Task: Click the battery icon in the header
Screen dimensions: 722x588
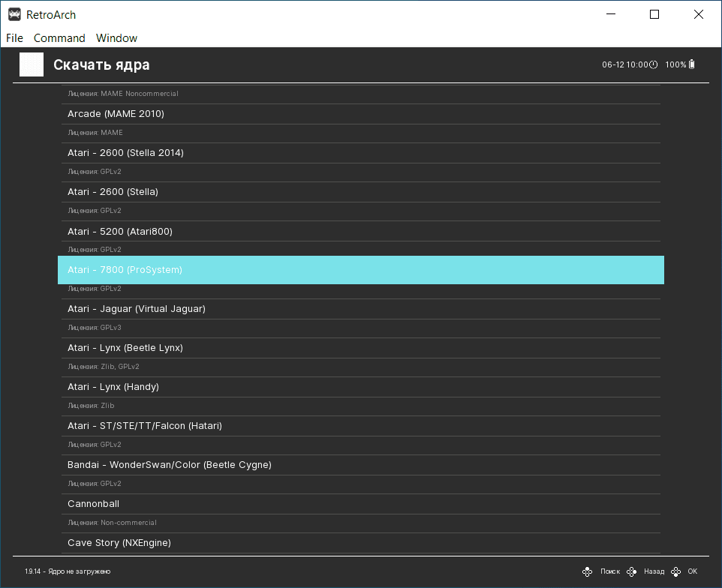Action: pyautogui.click(x=692, y=64)
